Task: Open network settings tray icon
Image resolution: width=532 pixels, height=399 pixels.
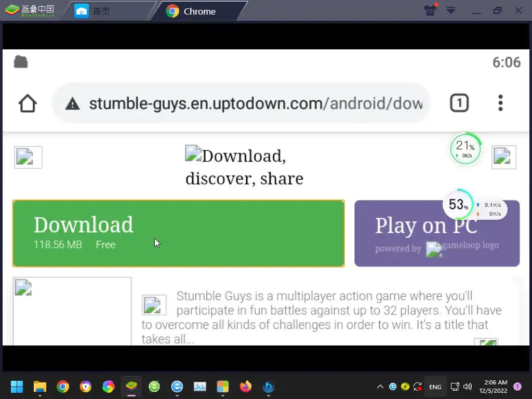Action: coord(455,387)
